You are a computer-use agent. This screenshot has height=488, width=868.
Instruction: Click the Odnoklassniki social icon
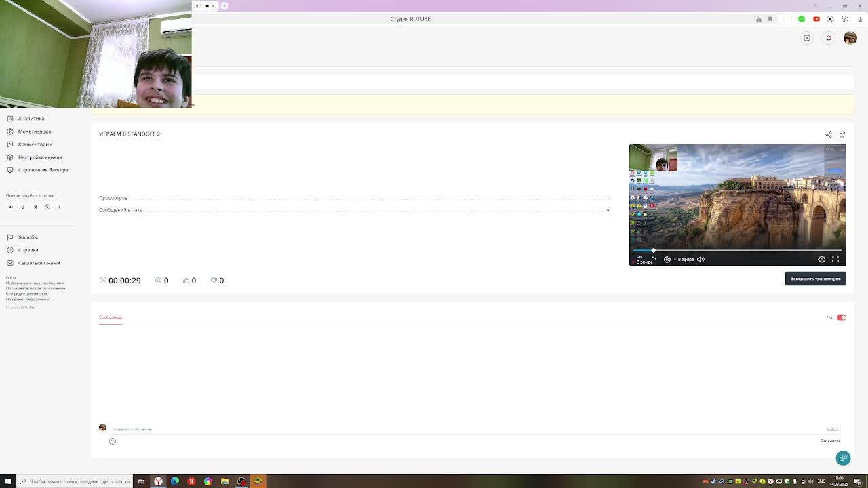point(22,207)
